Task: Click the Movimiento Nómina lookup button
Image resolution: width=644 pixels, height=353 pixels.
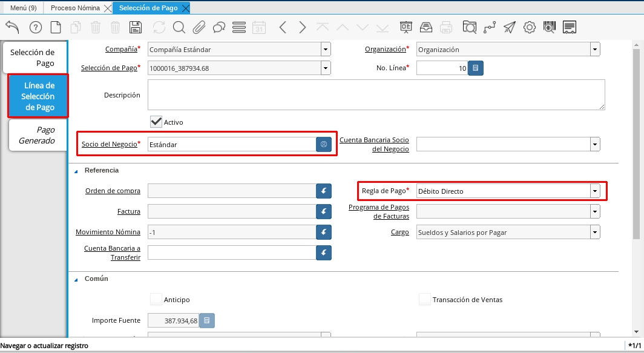Action: [324, 232]
